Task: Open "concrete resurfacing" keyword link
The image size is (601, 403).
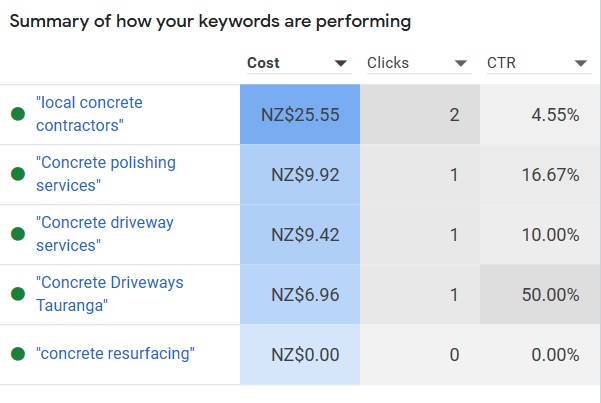Action: 115,354
